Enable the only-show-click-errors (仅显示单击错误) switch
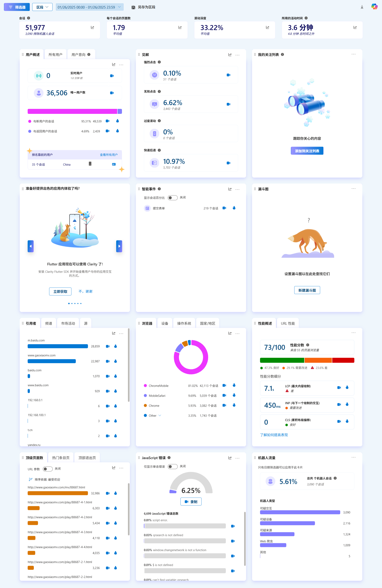This screenshot has width=382, height=588. tap(172, 466)
